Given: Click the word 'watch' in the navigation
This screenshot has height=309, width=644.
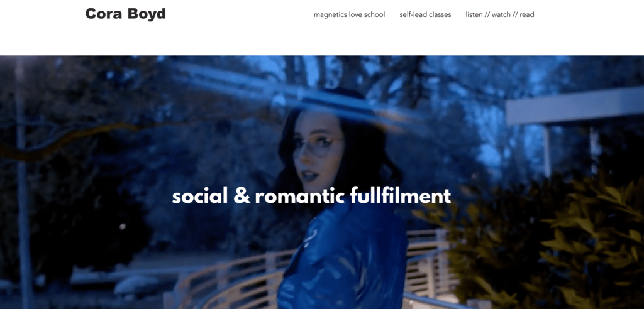Looking at the screenshot, I should (501, 15).
